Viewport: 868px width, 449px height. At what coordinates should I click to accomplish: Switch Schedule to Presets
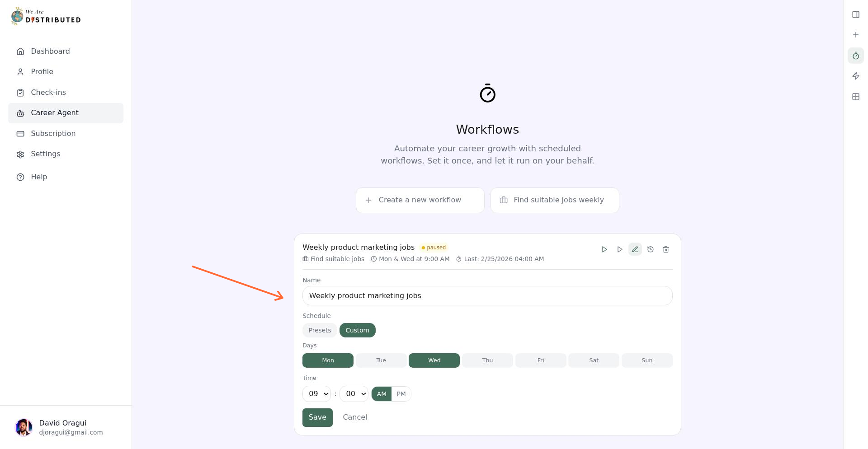coord(320,330)
